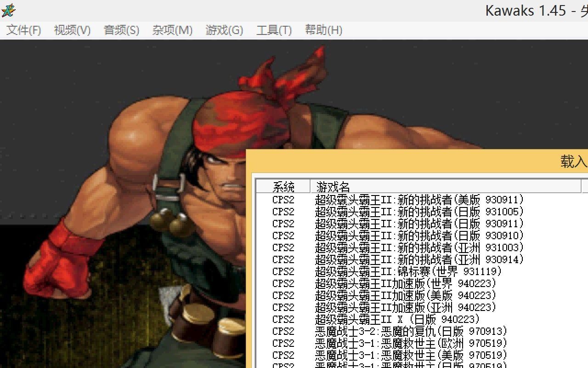This screenshot has height=368, width=588.
Task: Select 超级霸头霸王II:新的挑战者(亚洲 931003)
Action: (x=419, y=247)
